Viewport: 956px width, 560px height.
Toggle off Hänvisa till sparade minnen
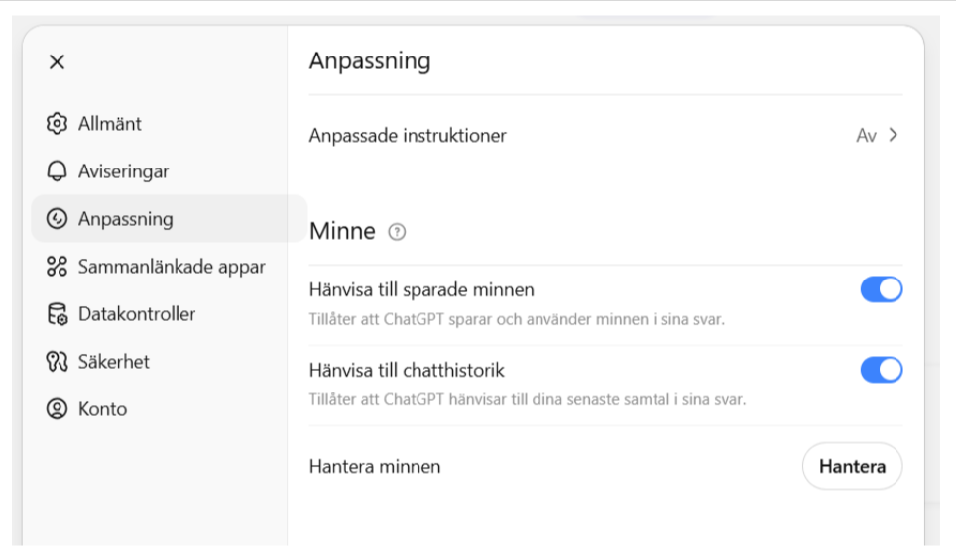(x=881, y=289)
